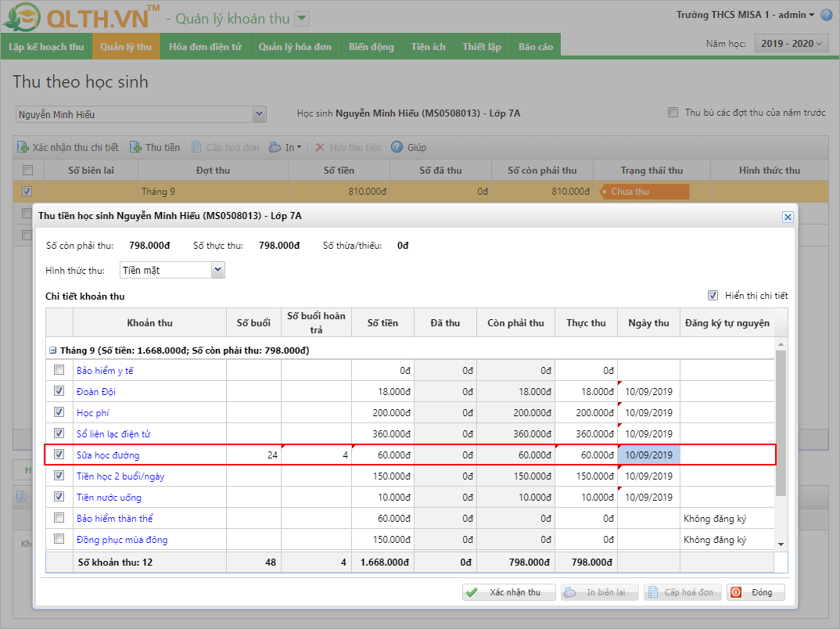Open the Năm học 2019 - 2020 dropdown

[791, 44]
